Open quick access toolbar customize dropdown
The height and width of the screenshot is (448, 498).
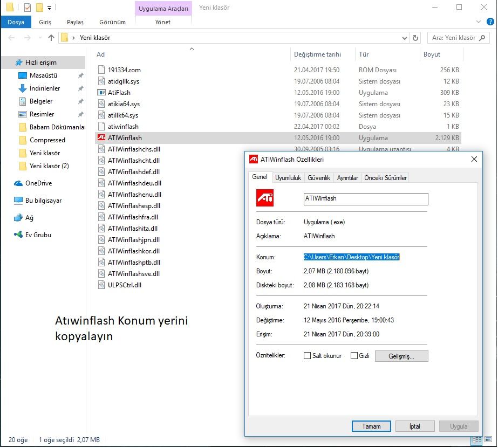49,8
